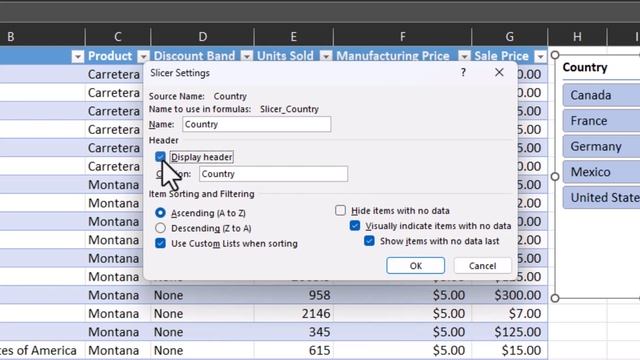The height and width of the screenshot is (360, 640).
Task: Toggle Show items with no data last
Action: coord(369,241)
